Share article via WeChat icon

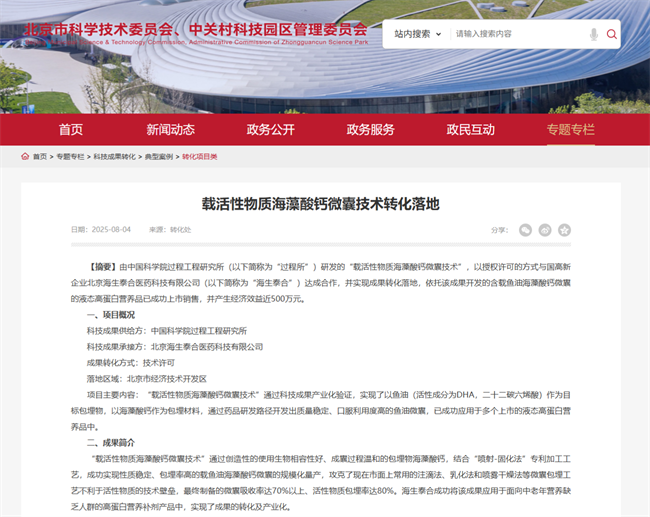click(525, 230)
